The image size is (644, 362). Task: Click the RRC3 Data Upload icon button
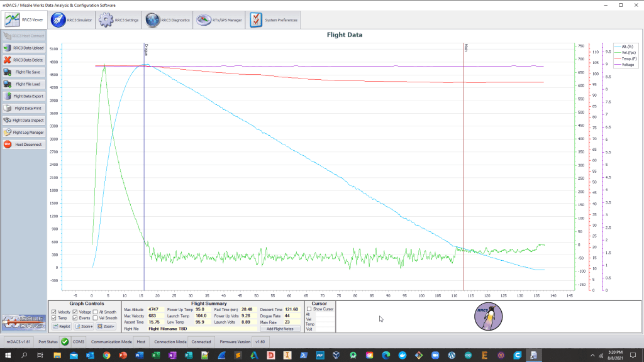24,48
